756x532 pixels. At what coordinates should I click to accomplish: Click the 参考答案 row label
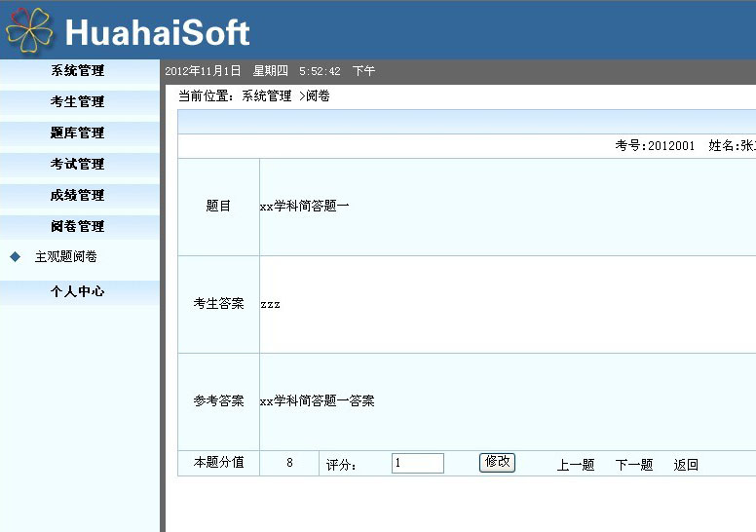pyautogui.click(x=218, y=401)
